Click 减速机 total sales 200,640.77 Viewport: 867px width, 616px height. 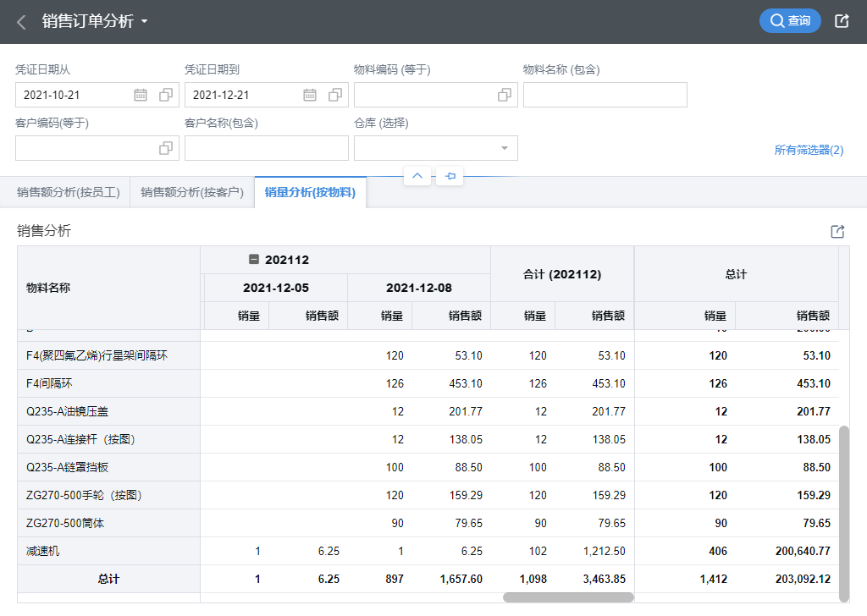803,551
